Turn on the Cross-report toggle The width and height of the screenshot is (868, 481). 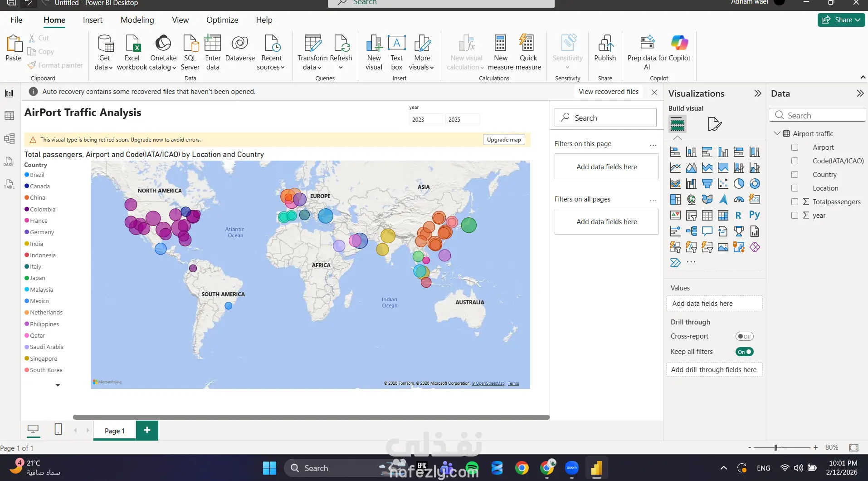coord(744,336)
